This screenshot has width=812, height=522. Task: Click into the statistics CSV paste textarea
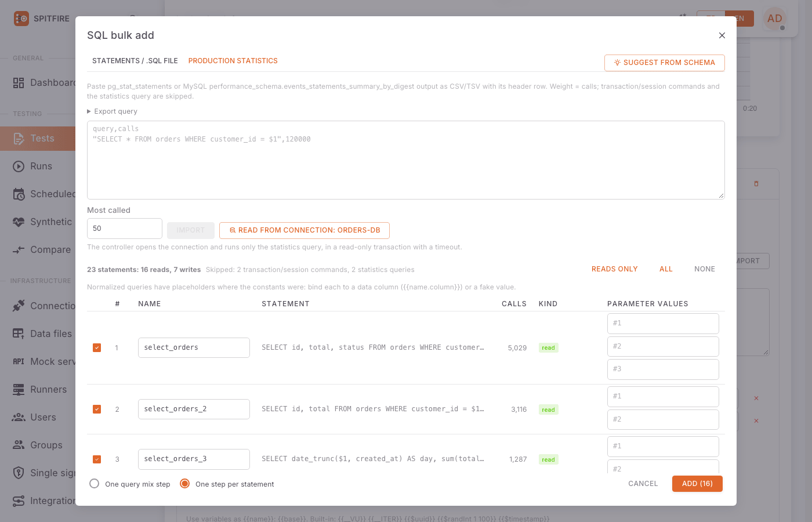click(x=406, y=160)
